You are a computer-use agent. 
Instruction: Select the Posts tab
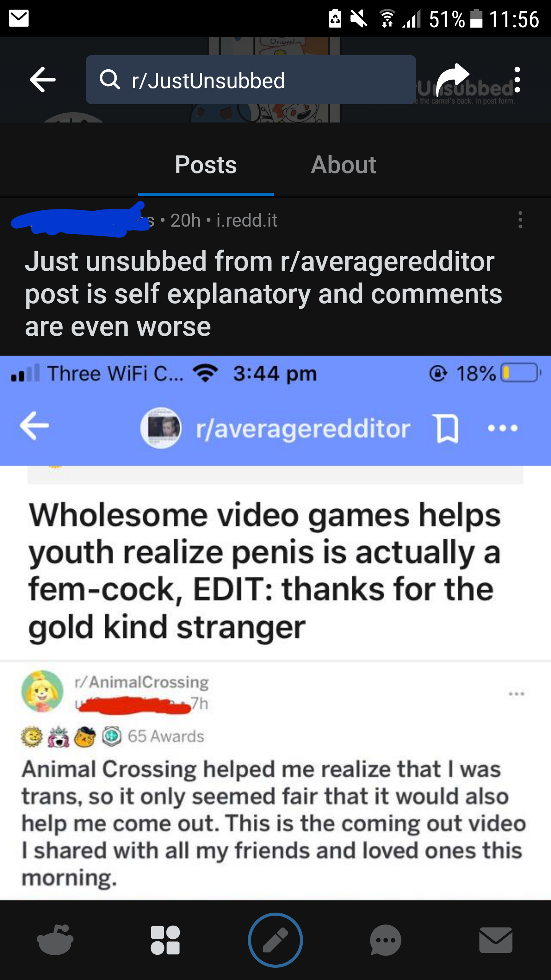[206, 165]
